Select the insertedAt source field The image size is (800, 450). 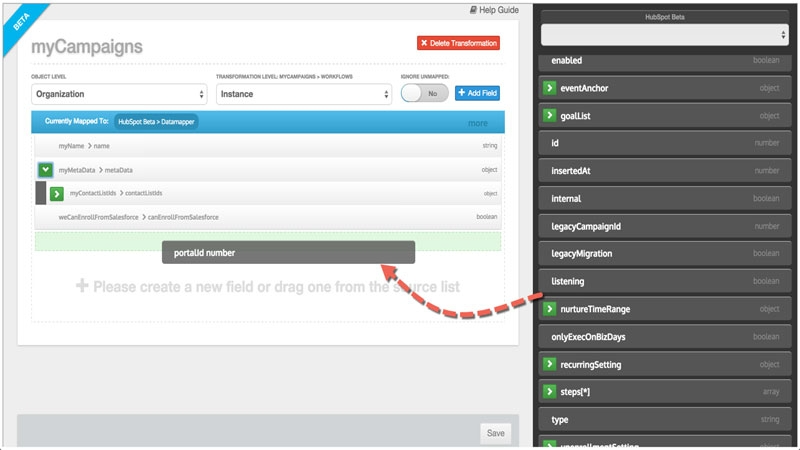664,170
